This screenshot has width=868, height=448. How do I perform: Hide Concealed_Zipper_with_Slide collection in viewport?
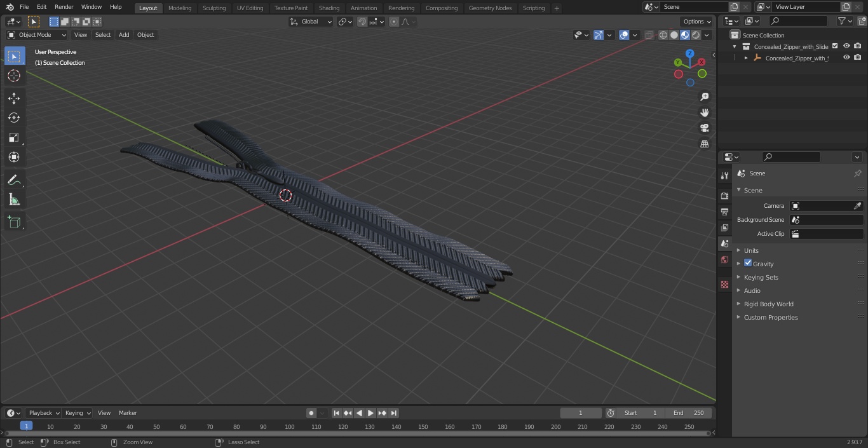click(x=846, y=46)
